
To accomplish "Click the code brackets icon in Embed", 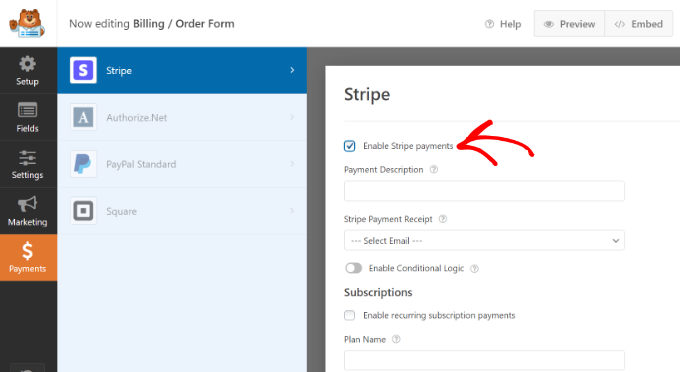I will (x=620, y=24).
